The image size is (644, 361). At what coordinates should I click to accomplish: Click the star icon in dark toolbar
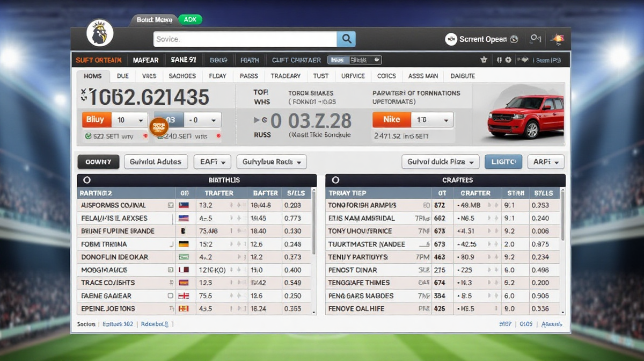pos(484,60)
